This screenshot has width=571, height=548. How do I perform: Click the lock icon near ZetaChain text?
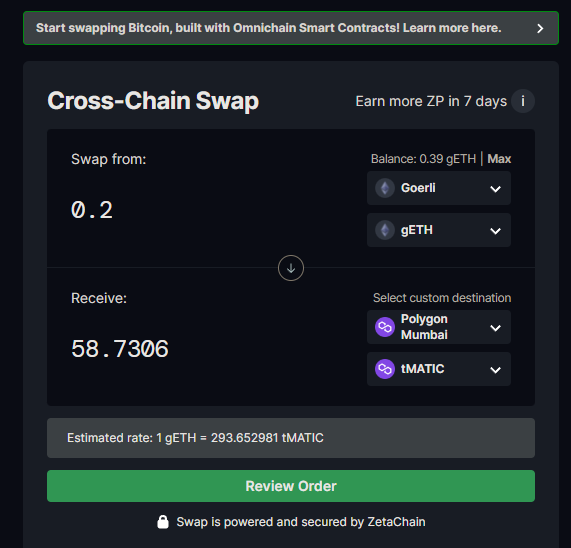tap(163, 522)
